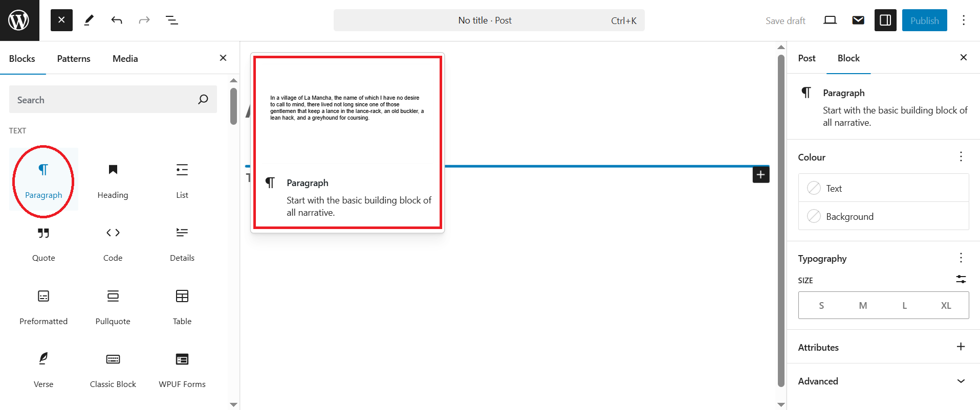Open the three-dot options menu in top bar
This screenshot has width=980, height=410.
[964, 20]
